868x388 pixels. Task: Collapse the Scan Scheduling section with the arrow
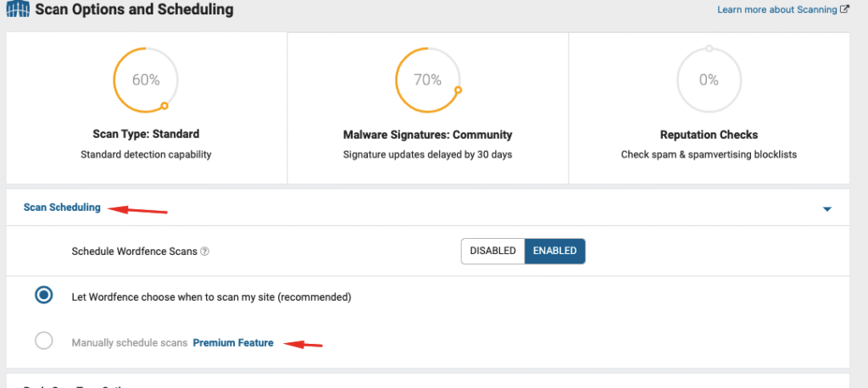pyautogui.click(x=827, y=209)
